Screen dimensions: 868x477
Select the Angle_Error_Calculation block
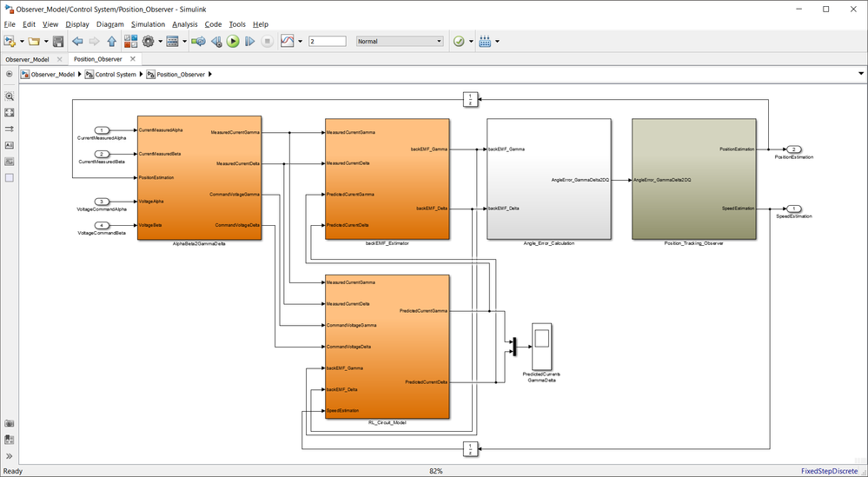548,179
